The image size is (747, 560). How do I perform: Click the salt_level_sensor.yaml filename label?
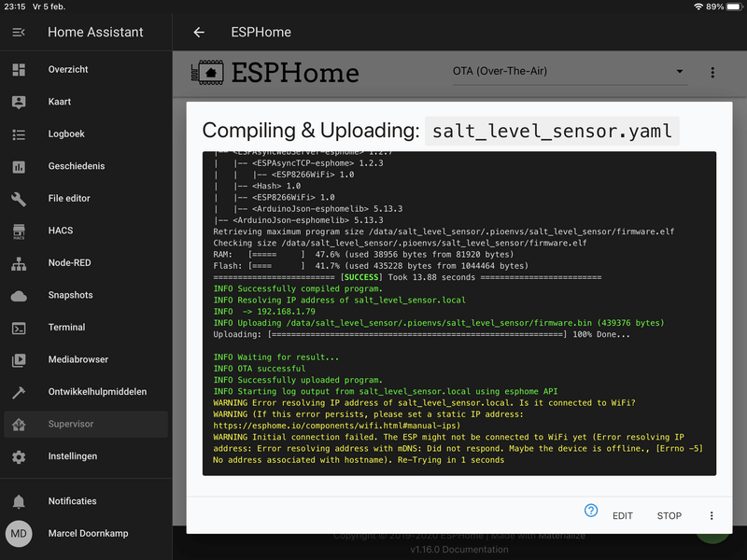click(x=552, y=131)
